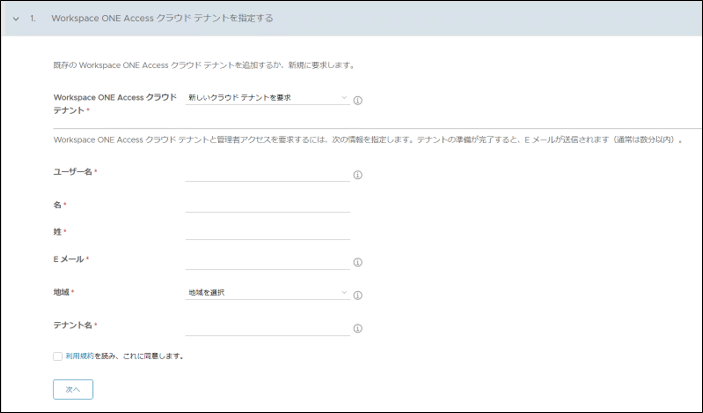Click info icon next to テナント名 field
This screenshot has width=703, height=413.
[x=358, y=329]
